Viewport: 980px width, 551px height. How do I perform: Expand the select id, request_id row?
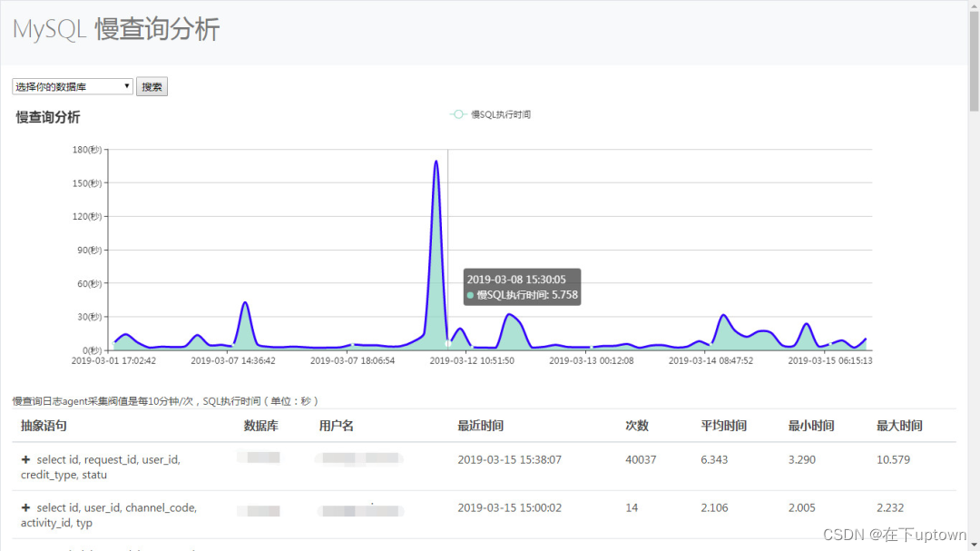[x=25, y=459]
